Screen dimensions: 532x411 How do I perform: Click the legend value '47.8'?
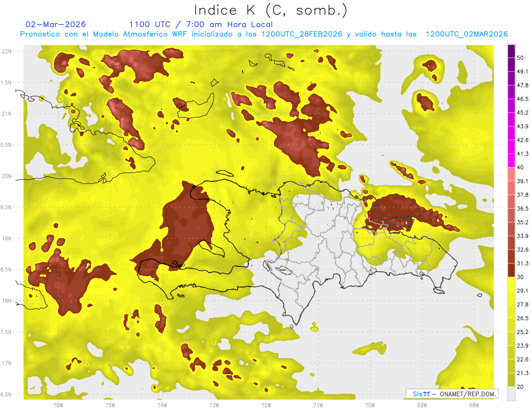coord(523,86)
